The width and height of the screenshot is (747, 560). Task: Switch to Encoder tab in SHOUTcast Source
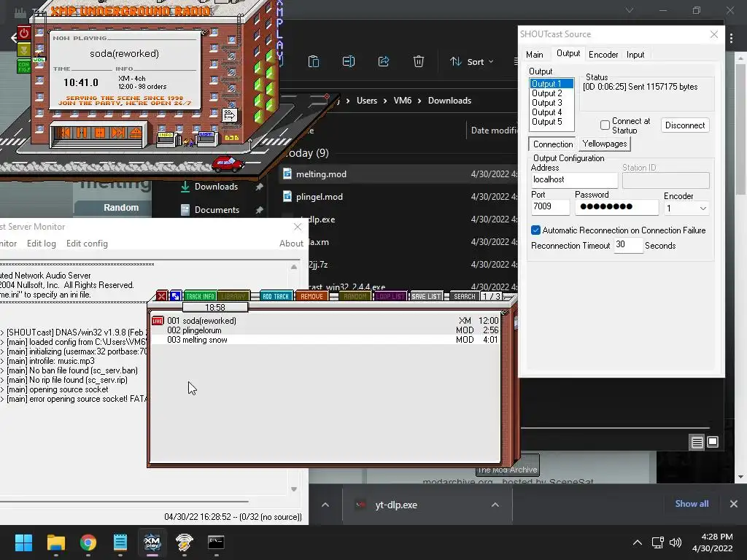603,55
